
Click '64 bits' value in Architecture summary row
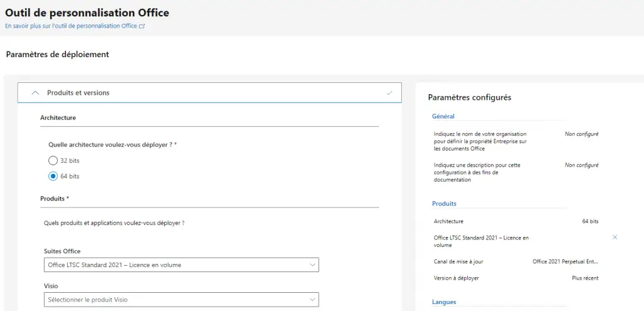pyautogui.click(x=590, y=221)
